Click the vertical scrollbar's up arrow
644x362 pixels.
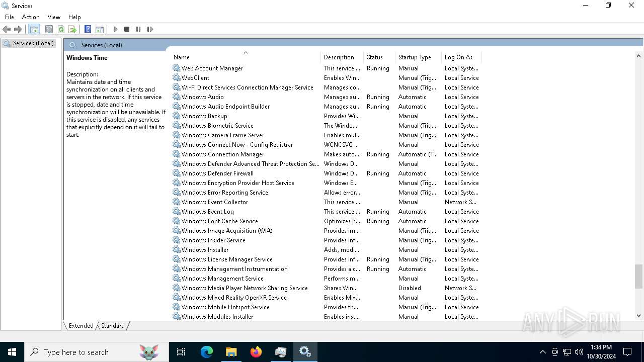click(638, 56)
